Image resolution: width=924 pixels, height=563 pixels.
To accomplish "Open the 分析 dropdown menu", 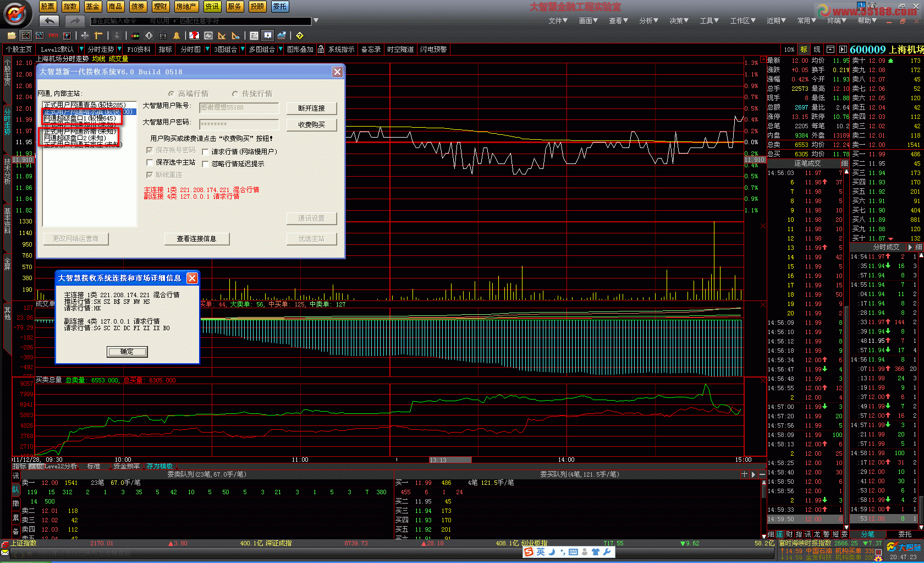I will point(649,20).
